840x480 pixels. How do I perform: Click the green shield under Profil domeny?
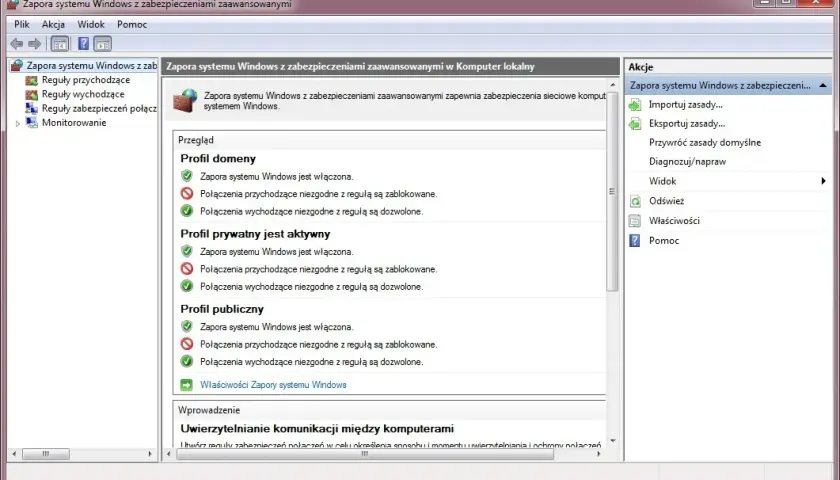point(186,176)
